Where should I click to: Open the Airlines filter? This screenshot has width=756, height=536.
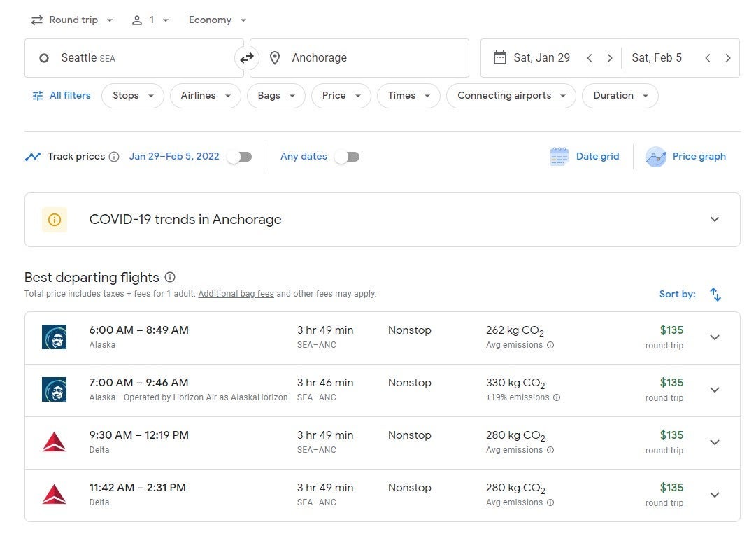205,96
